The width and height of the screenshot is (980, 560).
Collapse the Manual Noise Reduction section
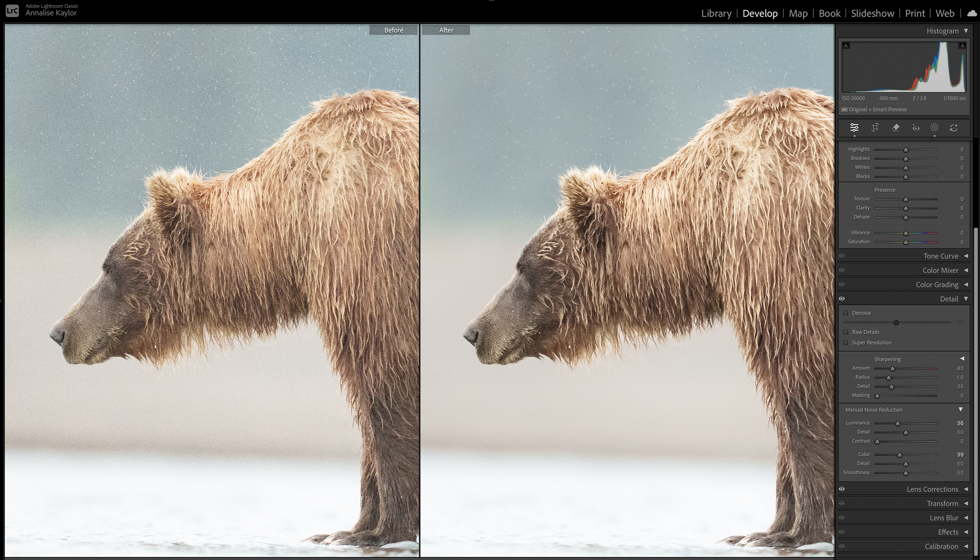tap(961, 409)
